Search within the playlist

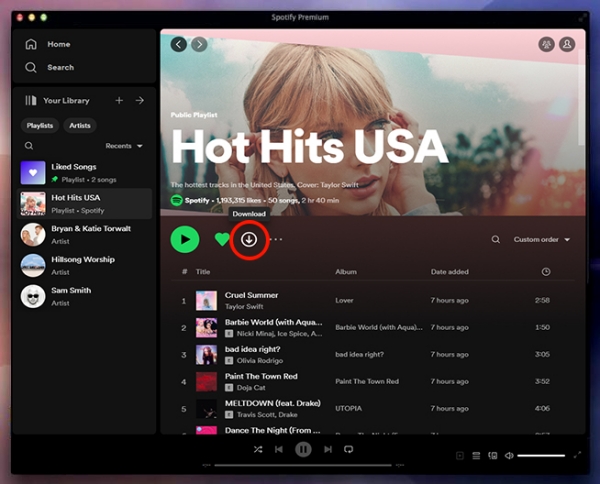click(496, 240)
